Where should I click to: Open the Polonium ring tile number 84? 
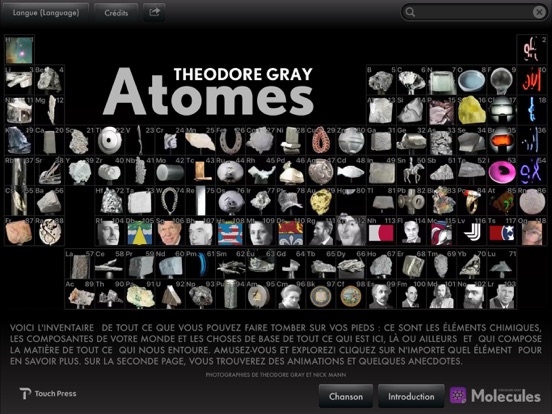click(x=472, y=201)
